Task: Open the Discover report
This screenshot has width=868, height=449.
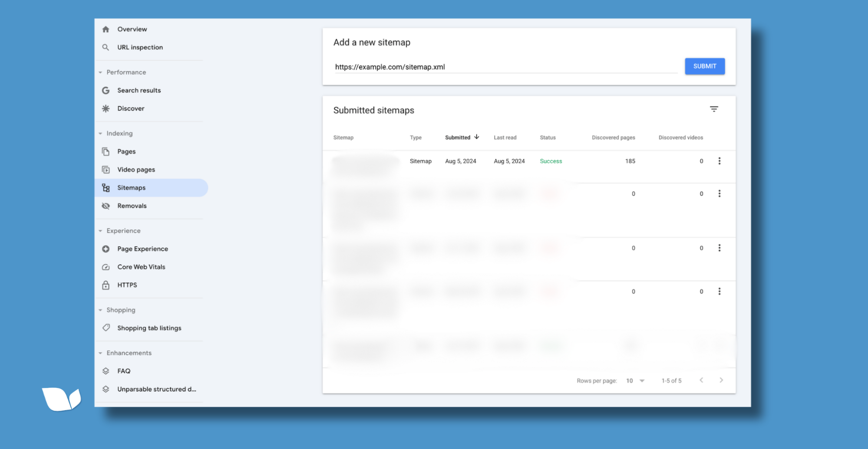Action: tap(131, 108)
